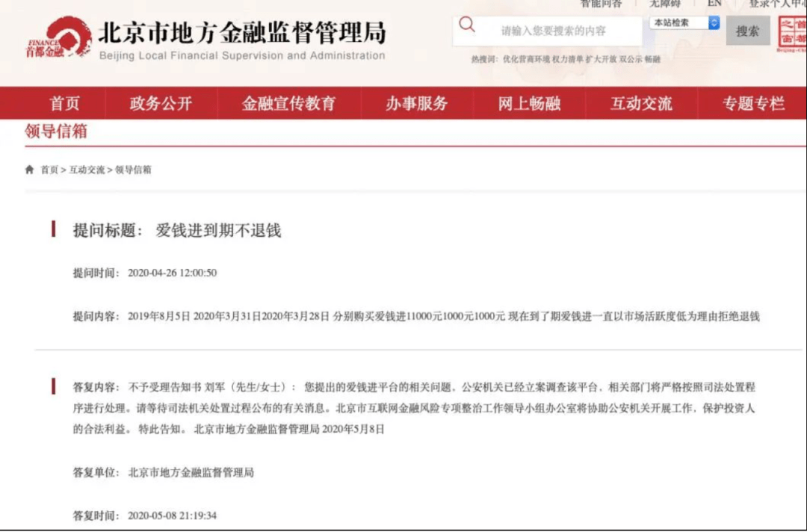807x532 pixels.
Task: Click reply unit 北京市地方金融监督管理局
Action: [x=191, y=472]
